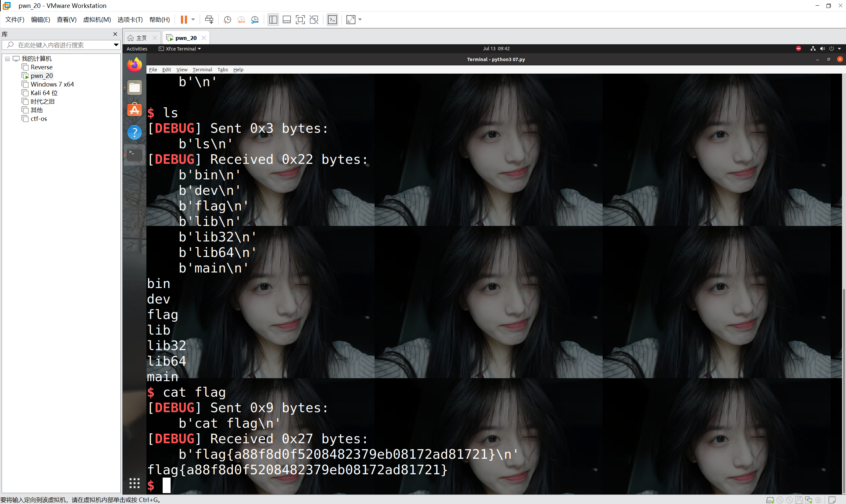Send Ctrl+Alt+Del to the guest

click(209, 20)
